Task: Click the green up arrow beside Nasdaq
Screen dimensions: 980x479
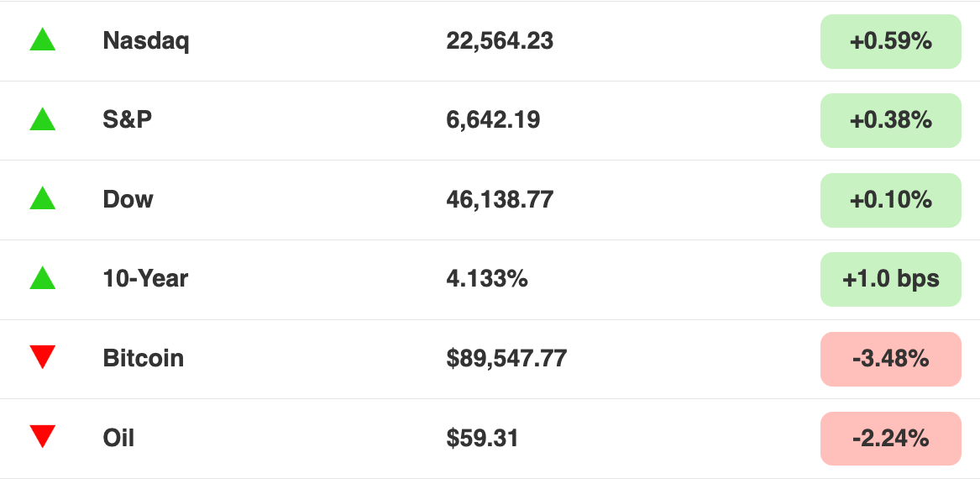Action: (x=43, y=39)
